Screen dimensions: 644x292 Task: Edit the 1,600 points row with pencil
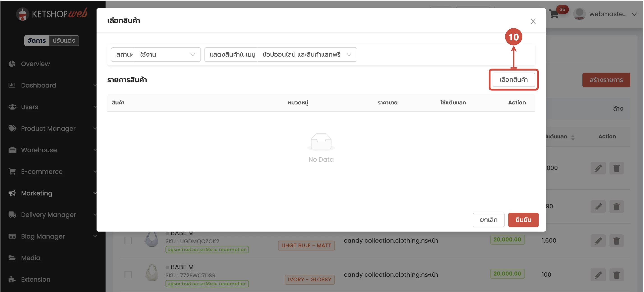click(x=598, y=241)
